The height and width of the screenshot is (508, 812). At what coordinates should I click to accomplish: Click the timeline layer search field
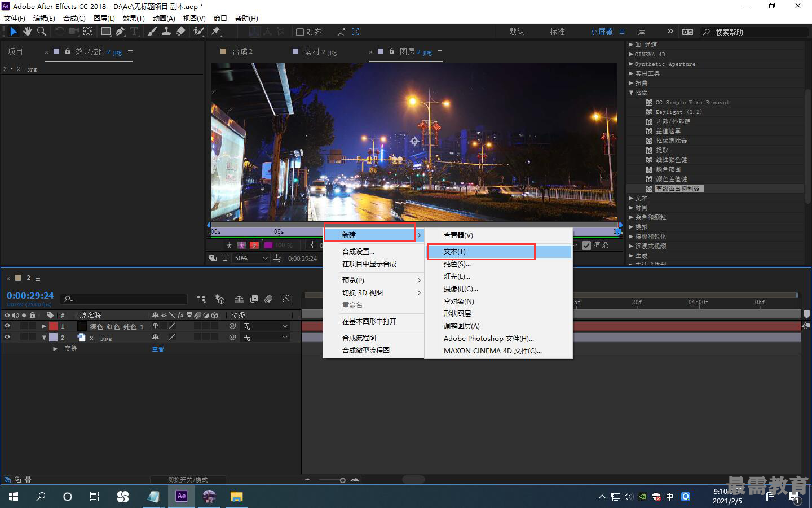click(124, 299)
